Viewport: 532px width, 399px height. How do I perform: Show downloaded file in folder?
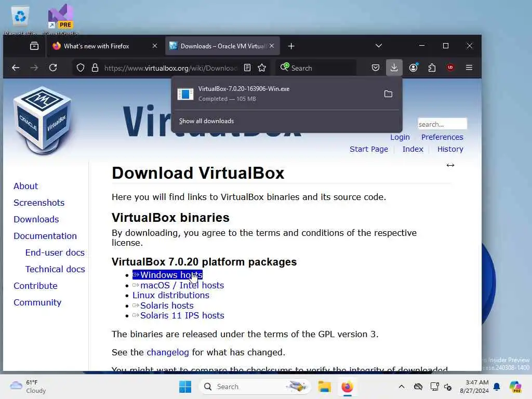(x=388, y=94)
